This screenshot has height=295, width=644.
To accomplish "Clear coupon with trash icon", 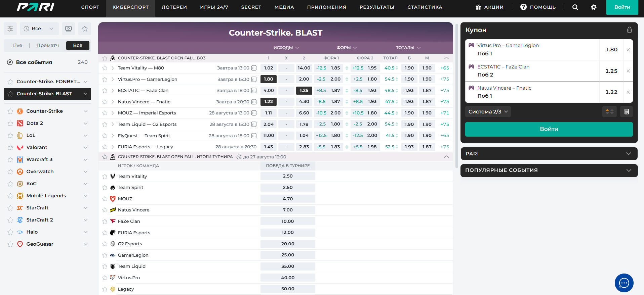I will (x=629, y=30).
